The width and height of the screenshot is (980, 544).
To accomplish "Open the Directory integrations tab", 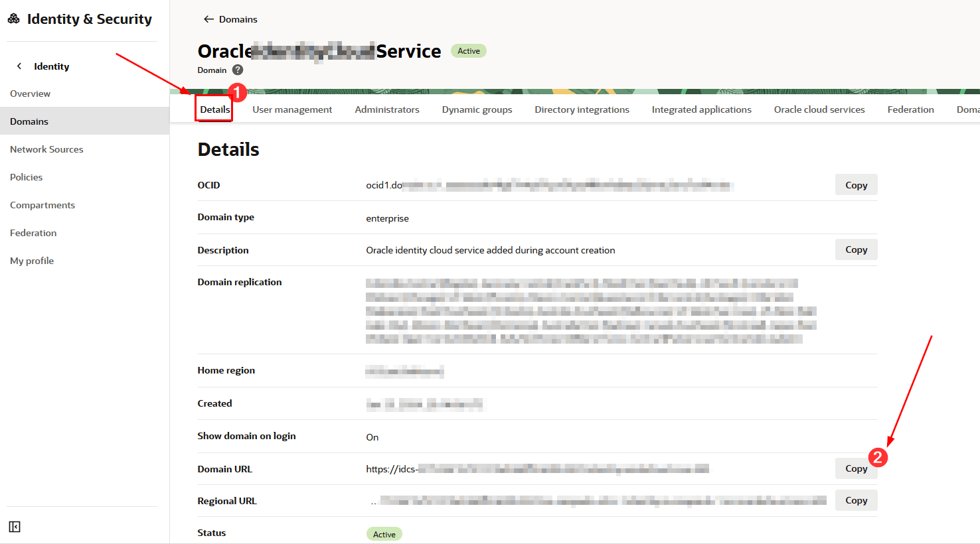I will click(x=582, y=109).
